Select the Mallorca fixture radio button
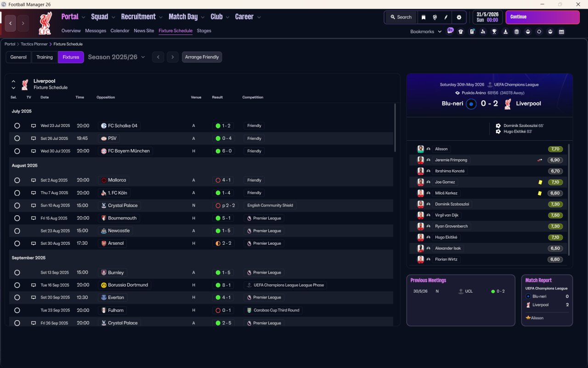The height and width of the screenshot is (368, 588). pyautogui.click(x=17, y=180)
